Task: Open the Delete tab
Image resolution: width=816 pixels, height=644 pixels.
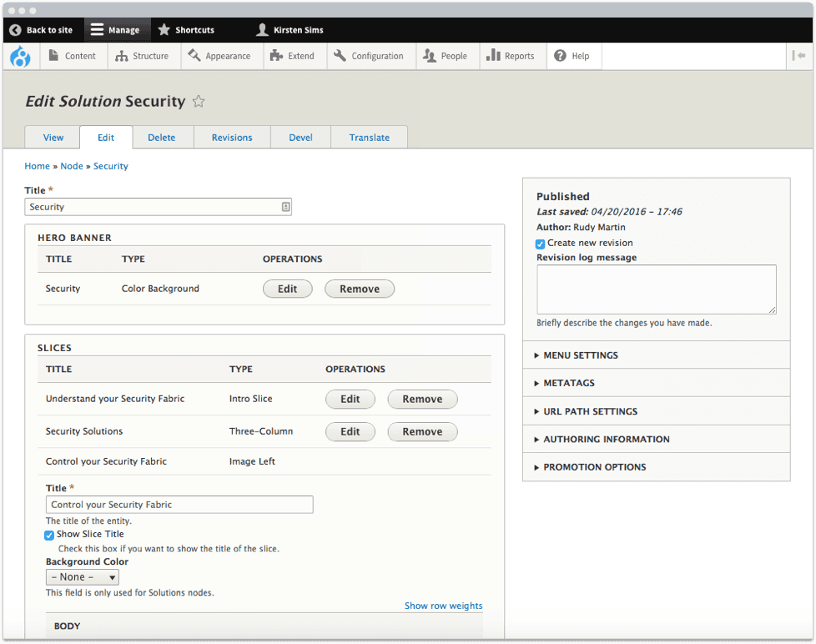Action: (161, 138)
